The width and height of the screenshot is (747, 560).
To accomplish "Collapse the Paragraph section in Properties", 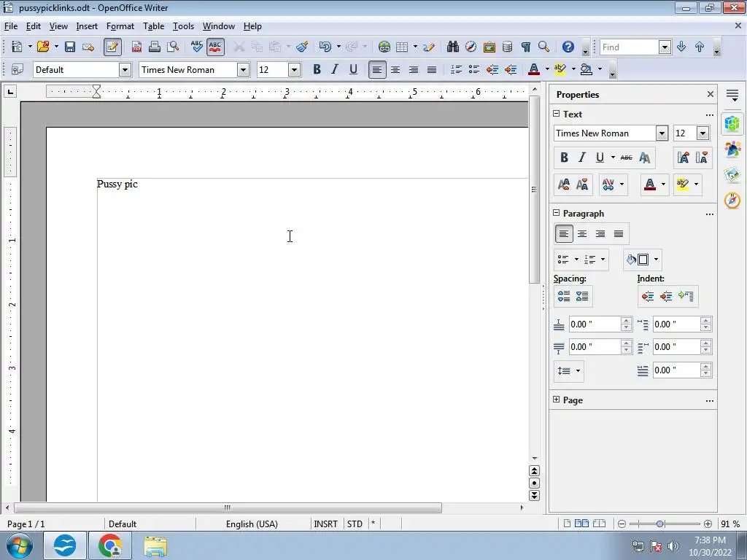I will coord(556,213).
